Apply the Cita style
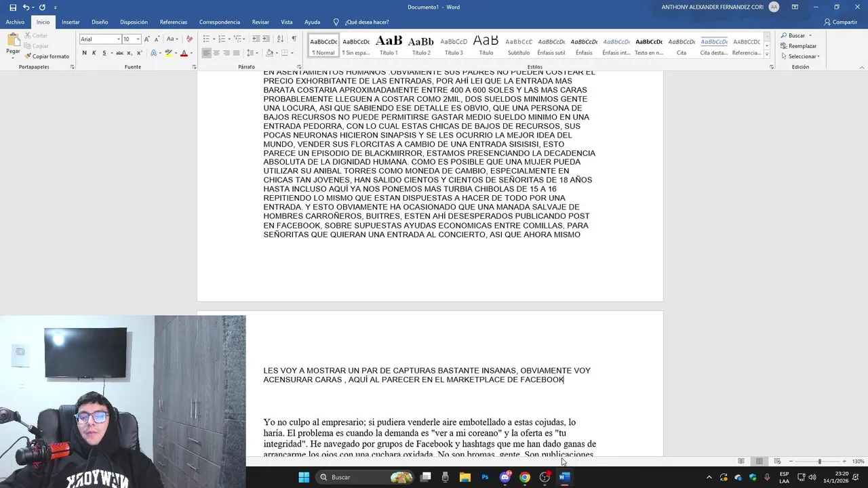Viewport: 868px width, 488px height. click(x=682, y=45)
